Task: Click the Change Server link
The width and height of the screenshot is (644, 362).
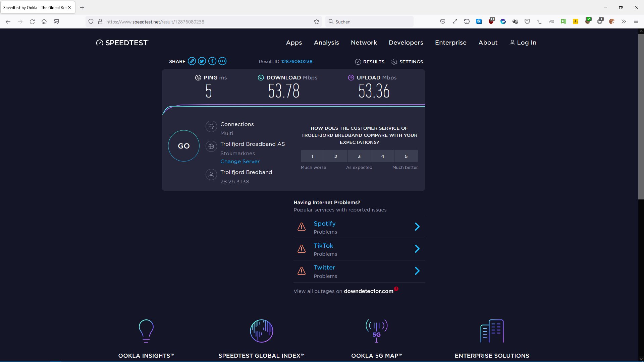Action: point(240,162)
